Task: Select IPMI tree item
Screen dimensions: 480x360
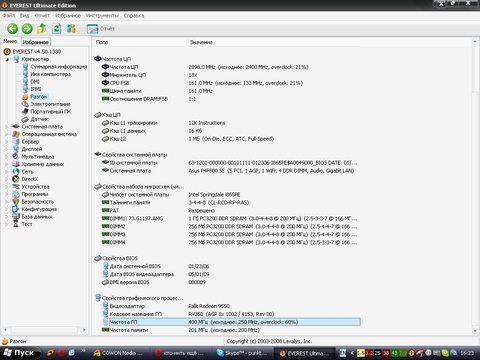Action: point(36,89)
